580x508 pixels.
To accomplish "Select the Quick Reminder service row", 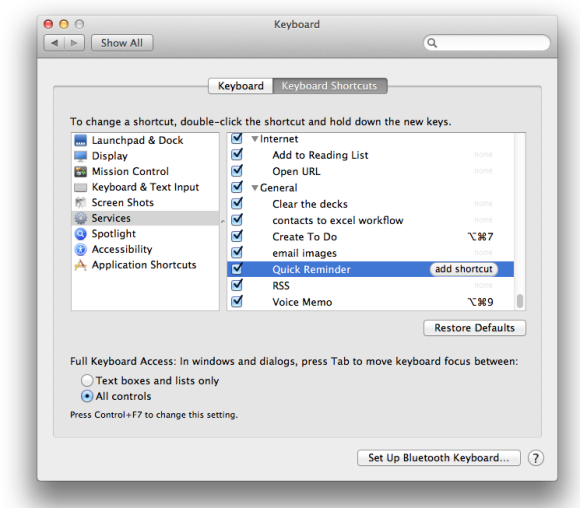I will [x=370, y=269].
